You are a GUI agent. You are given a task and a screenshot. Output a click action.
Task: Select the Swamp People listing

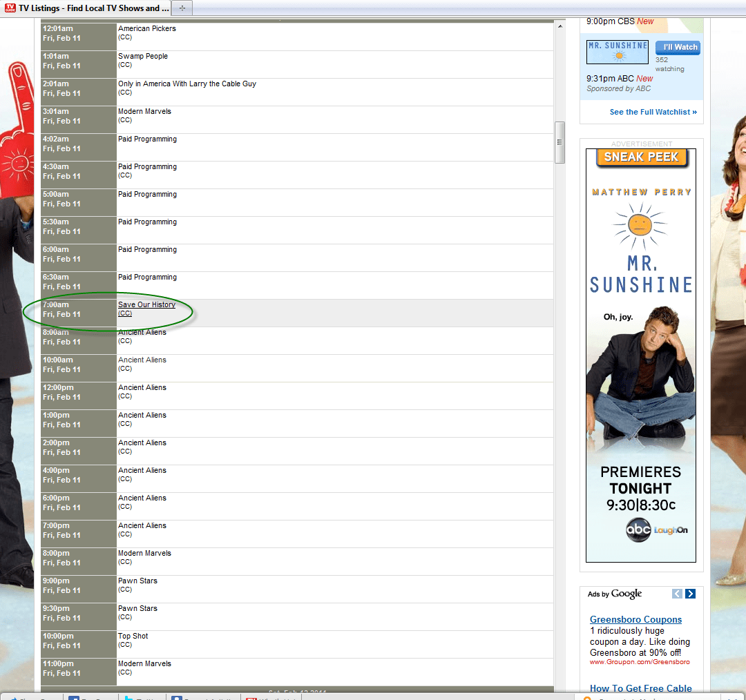[143, 56]
